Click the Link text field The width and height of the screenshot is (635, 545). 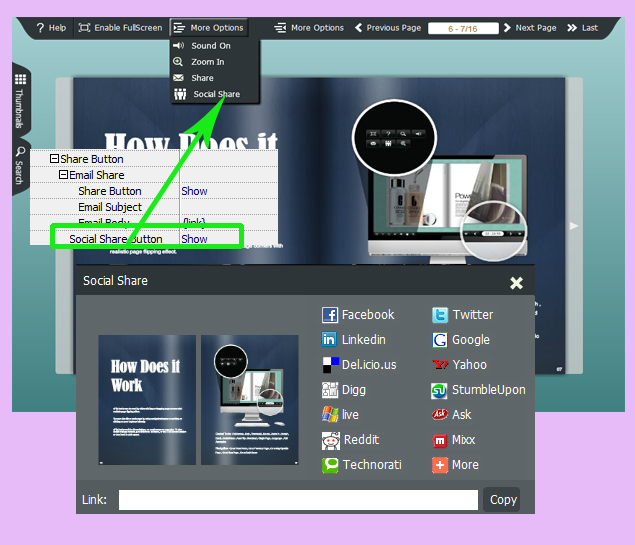pyautogui.click(x=298, y=500)
